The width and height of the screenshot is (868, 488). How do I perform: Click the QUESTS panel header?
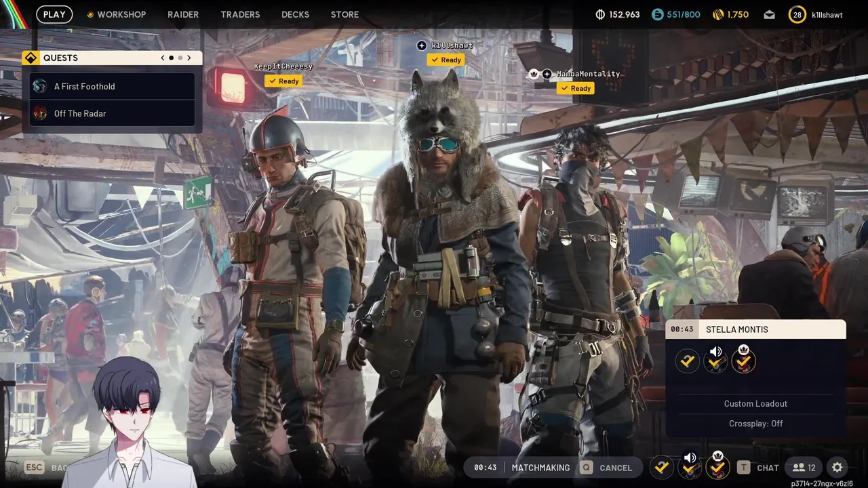[112, 58]
